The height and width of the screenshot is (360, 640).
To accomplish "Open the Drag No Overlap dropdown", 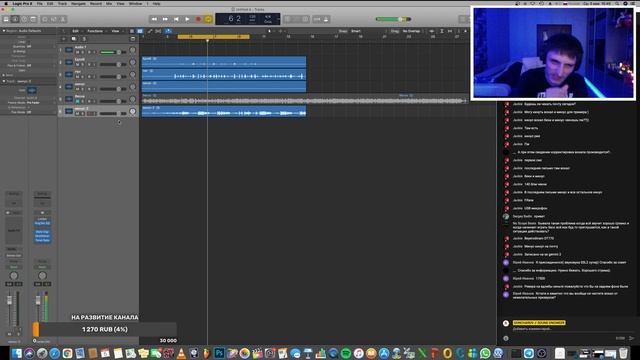I will (x=412, y=31).
